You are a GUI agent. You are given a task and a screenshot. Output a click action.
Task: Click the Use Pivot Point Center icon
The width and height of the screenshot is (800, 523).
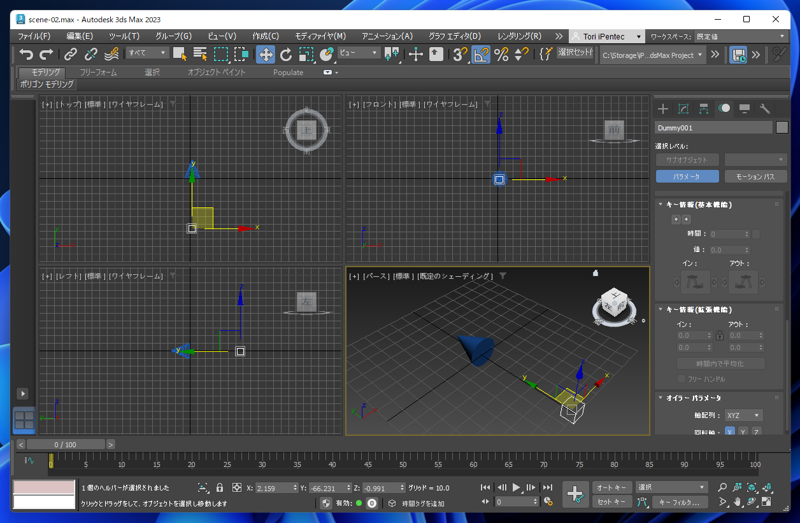click(x=392, y=54)
